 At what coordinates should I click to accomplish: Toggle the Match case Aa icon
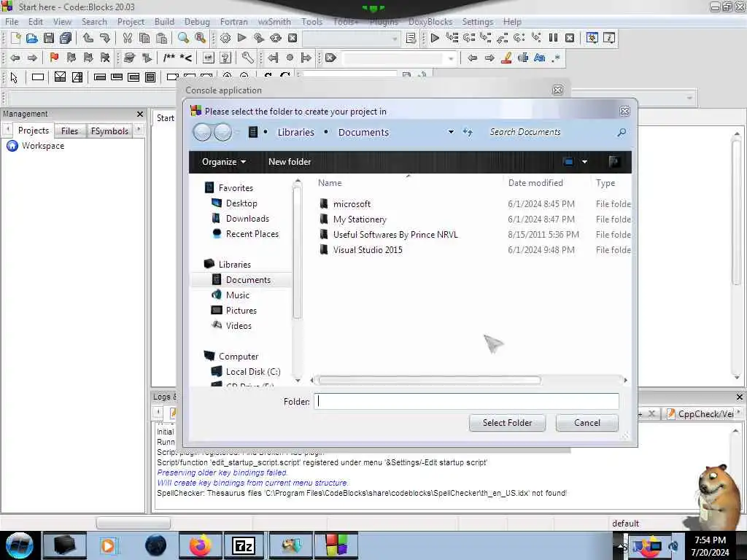539,58
